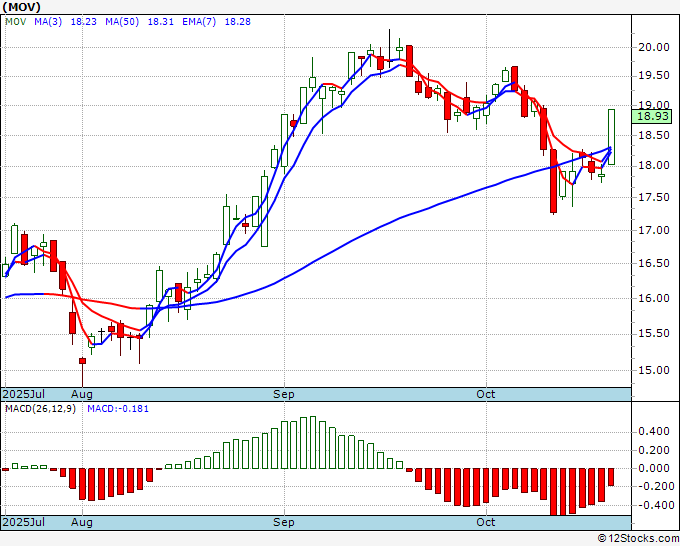Click the 15.00 price axis label
The image size is (680, 546).
pos(654,370)
